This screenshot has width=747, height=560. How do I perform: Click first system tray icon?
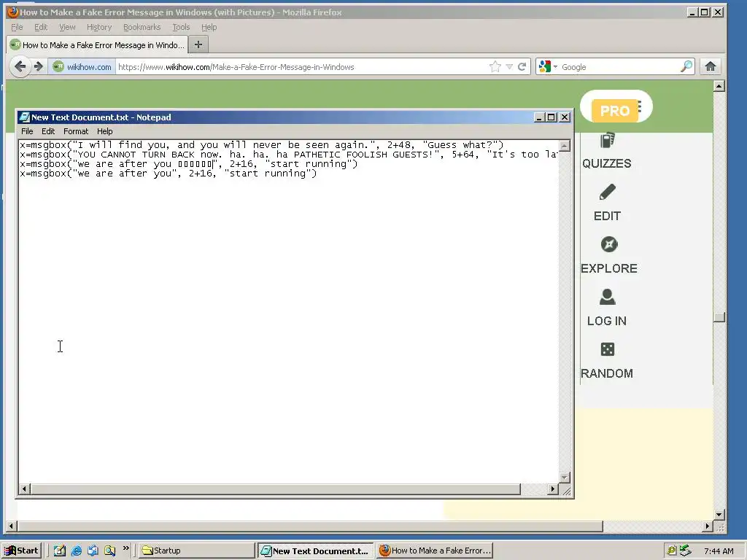click(x=672, y=551)
